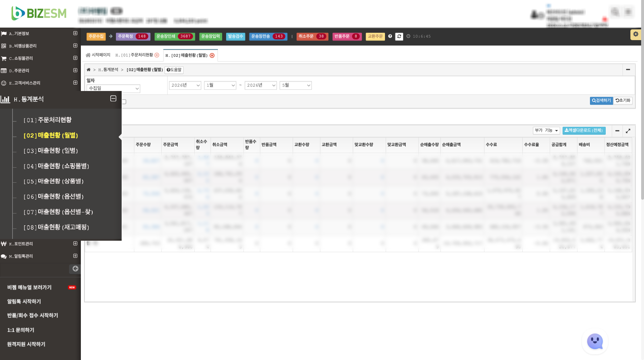Screen dimensions: 644x360
Task: Switch to the 시작페이지 tab
Action: point(98,55)
